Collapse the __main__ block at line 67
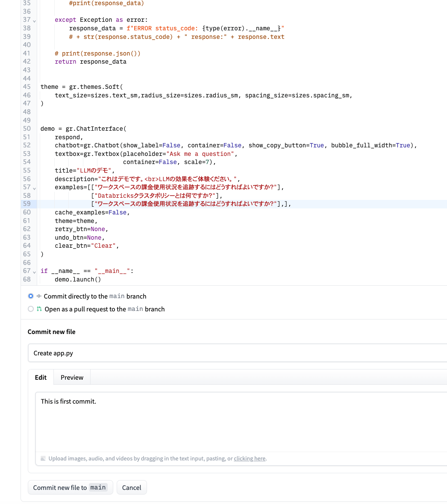The width and height of the screenshot is (447, 504). tap(34, 272)
